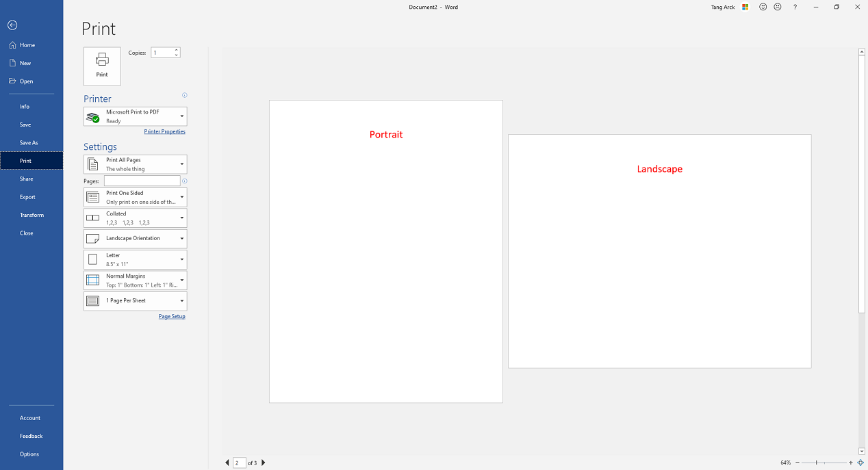The width and height of the screenshot is (868, 470).
Task: Open Help question mark icon
Action: (795, 7)
